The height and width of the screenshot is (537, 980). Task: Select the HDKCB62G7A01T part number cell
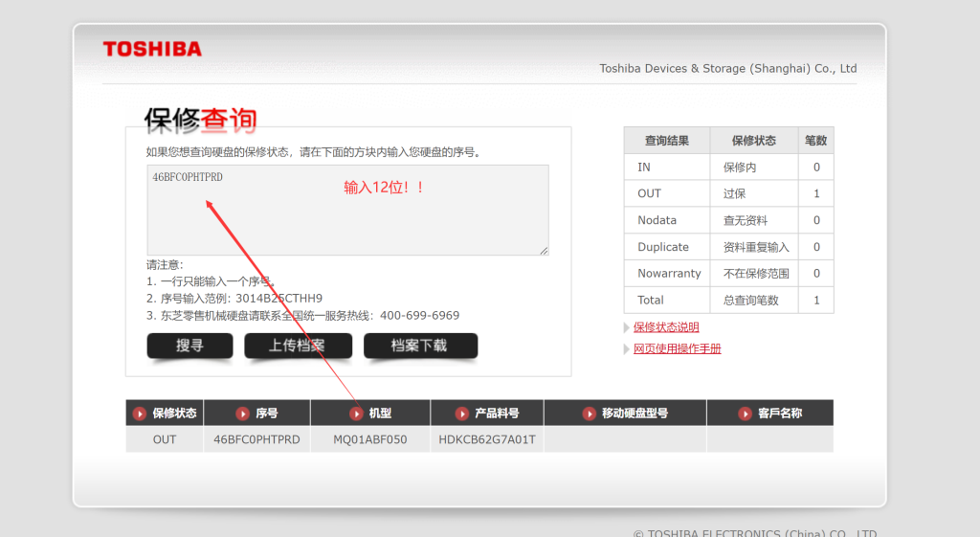[487, 439]
